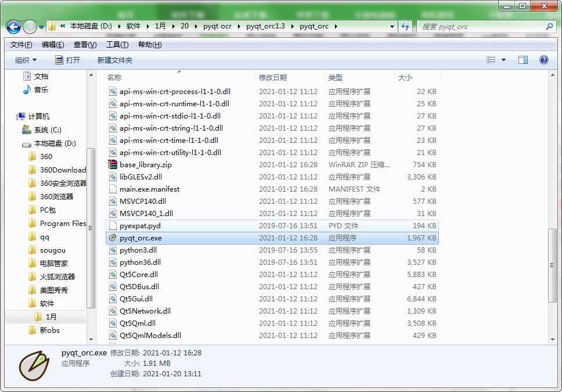Select api-ms-win-crt-process-l1-1-0.dll file name
562x392 pixels.
[x=175, y=91]
